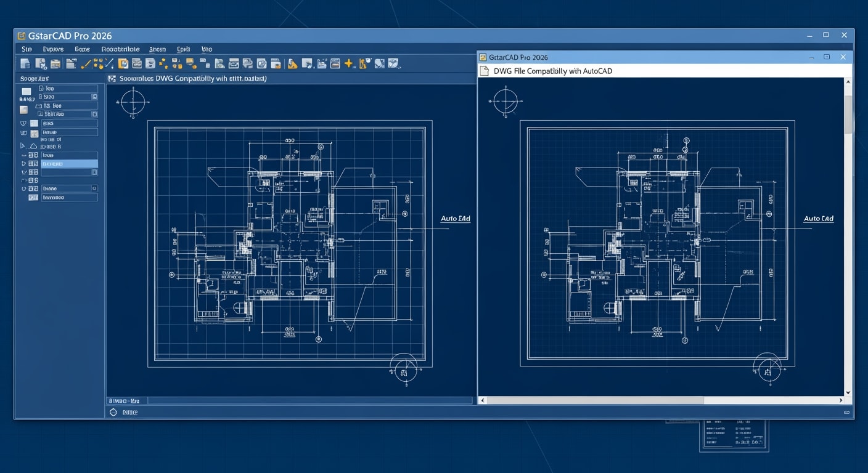Select the New Drawing toolbar icon
This screenshot has width=868, height=473.
coord(25,62)
